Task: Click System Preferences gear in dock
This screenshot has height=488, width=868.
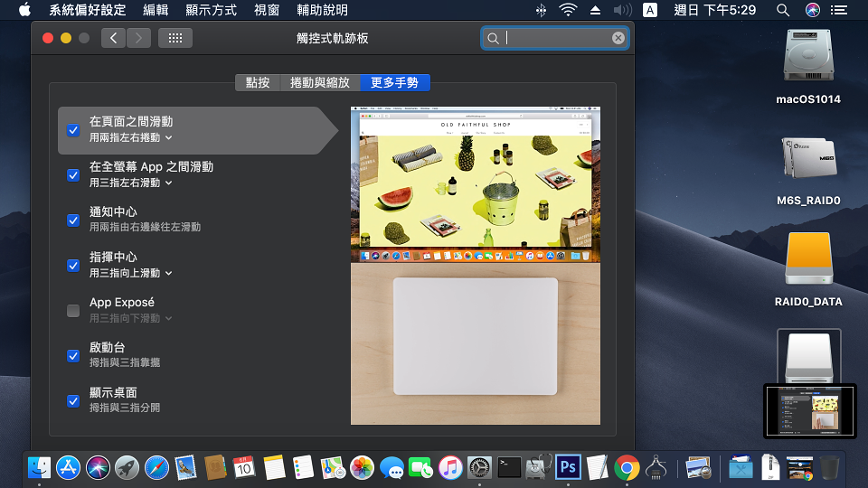Action: click(479, 468)
